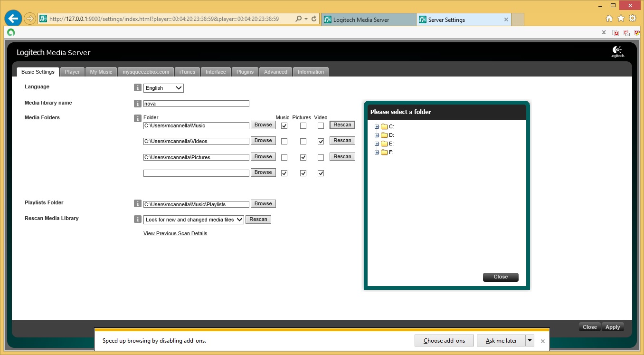Viewport: 644px width, 355px height.
Task: Uncheck Music checkbox for the Music folder
Action: [x=284, y=126]
